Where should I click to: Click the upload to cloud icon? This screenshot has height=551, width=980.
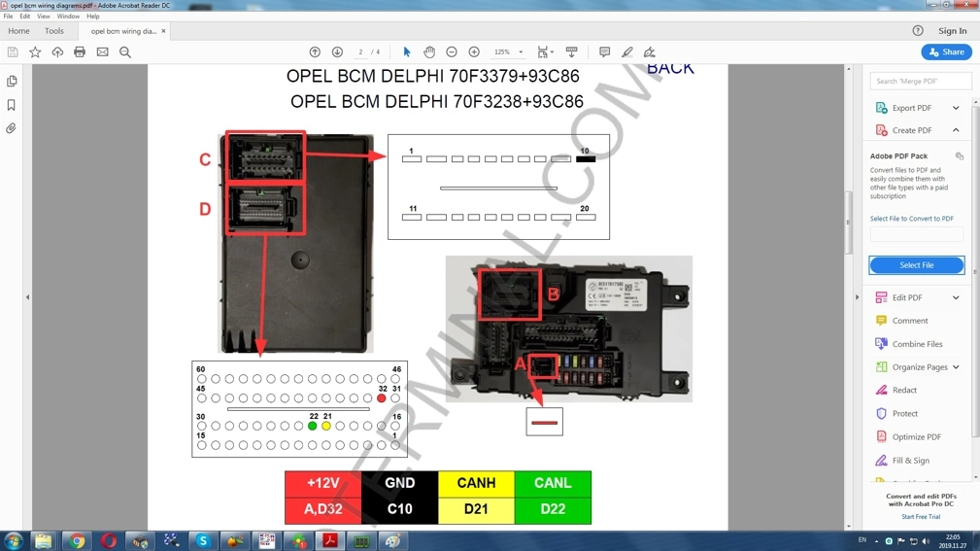click(x=57, y=52)
